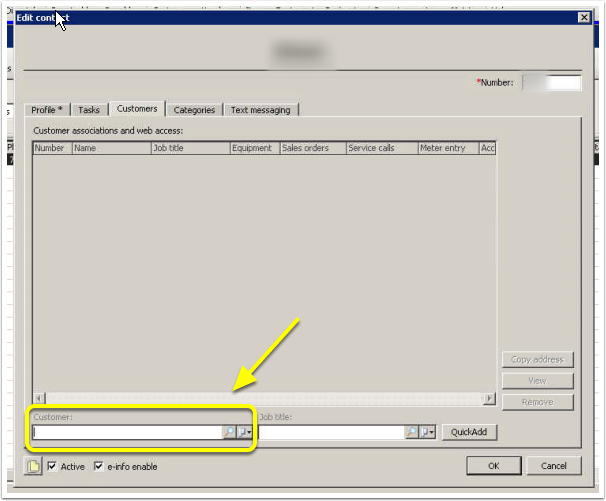Go to the Text messaging tab
Image resolution: width=606 pixels, height=501 pixels.
pyautogui.click(x=260, y=110)
